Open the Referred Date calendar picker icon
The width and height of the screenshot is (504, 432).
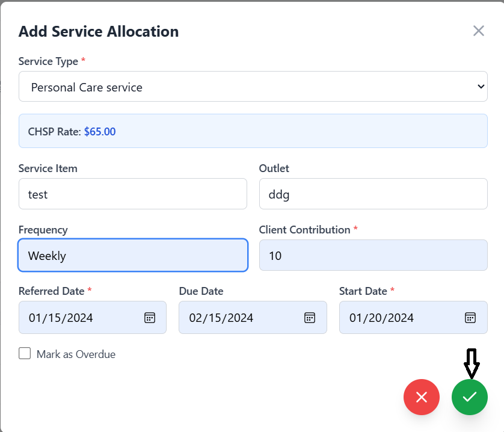coord(150,318)
